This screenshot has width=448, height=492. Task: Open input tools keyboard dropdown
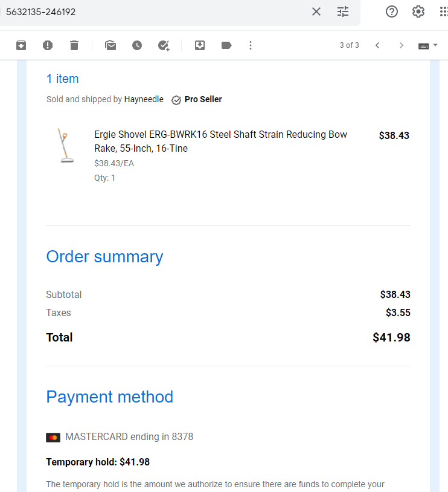point(427,46)
